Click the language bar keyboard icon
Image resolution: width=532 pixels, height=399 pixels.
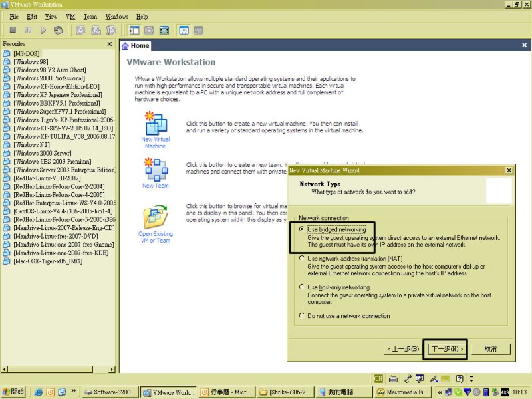click(x=393, y=378)
